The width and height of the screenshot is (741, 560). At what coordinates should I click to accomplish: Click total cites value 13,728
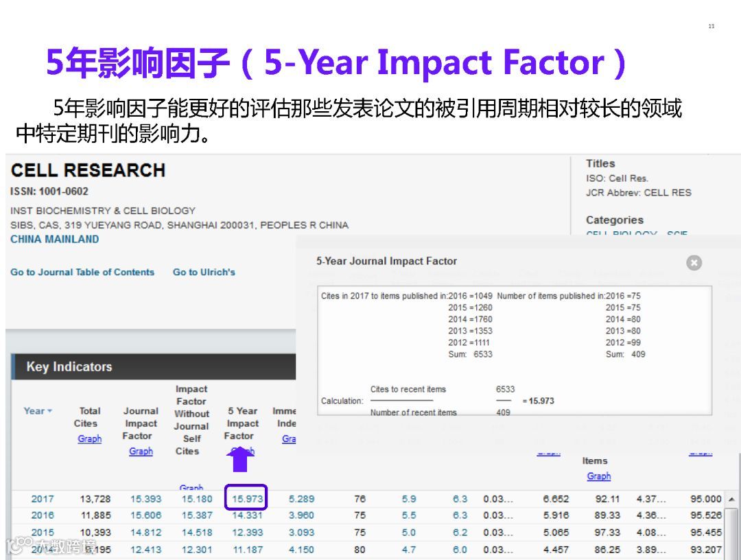[95, 499]
